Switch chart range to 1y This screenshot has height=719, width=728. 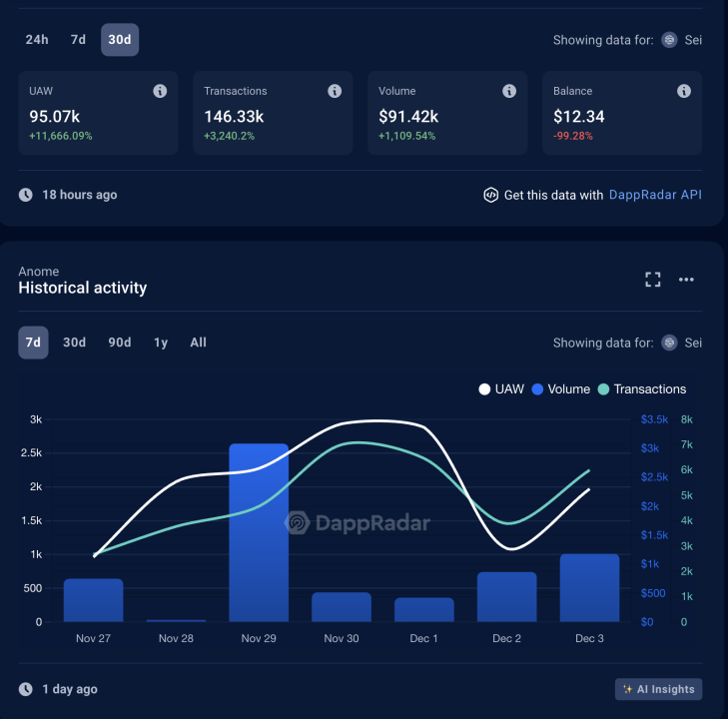pyautogui.click(x=161, y=343)
